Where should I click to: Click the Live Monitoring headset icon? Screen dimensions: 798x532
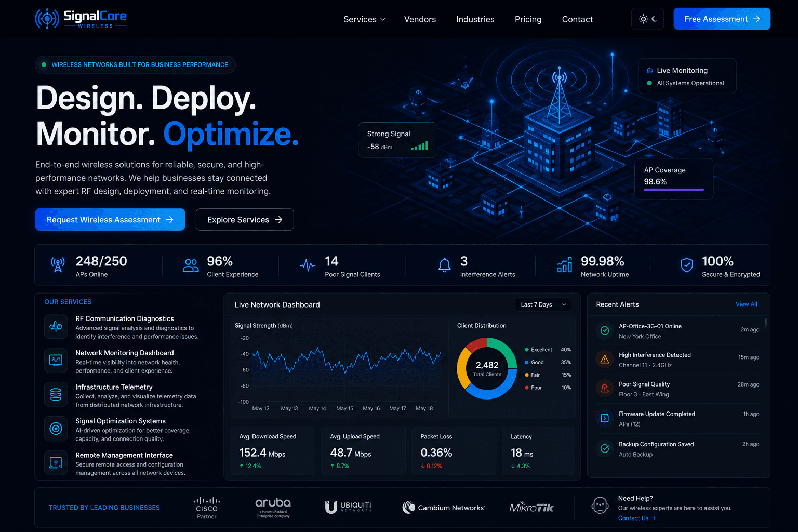(x=649, y=70)
